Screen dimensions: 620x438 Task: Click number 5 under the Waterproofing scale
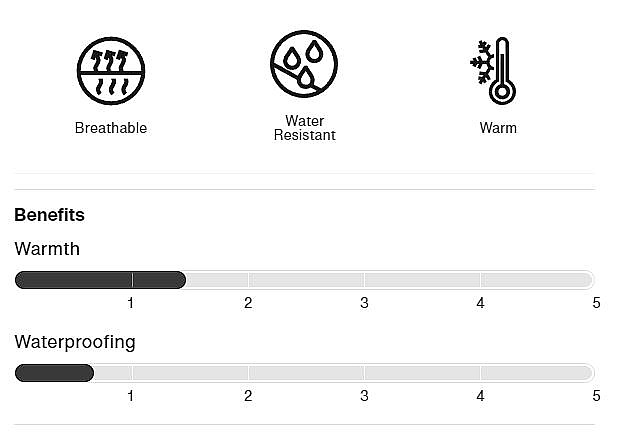click(x=596, y=396)
